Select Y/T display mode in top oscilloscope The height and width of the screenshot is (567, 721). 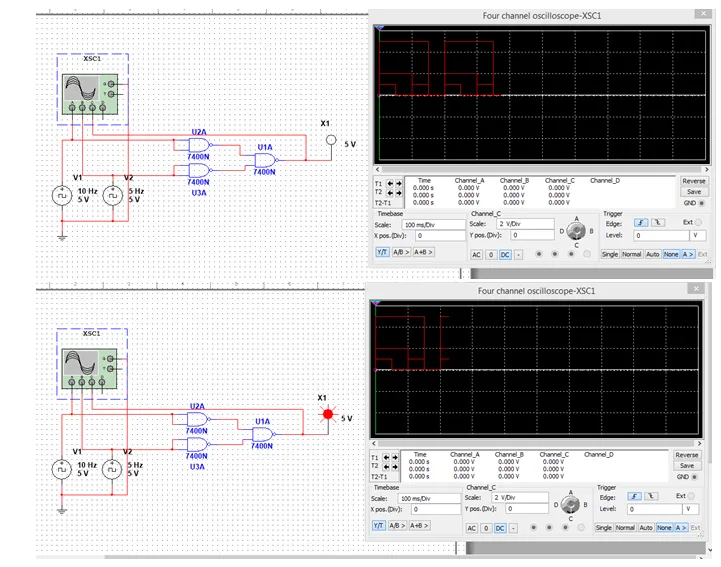381,252
